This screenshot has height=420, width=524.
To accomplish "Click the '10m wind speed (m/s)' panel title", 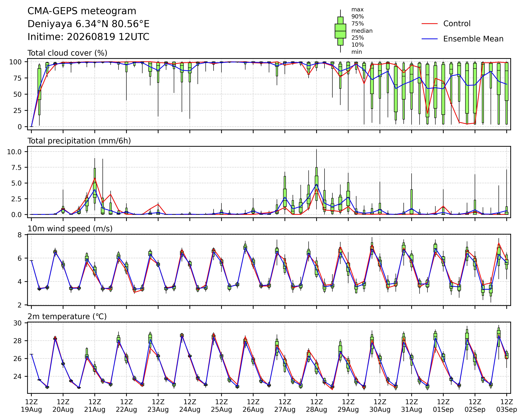I will click(70, 229).
